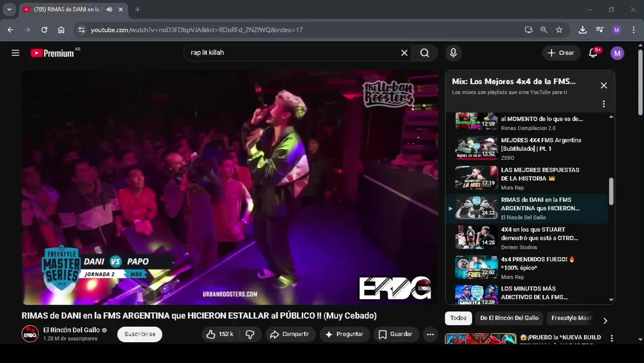Click the video player to pause
Image resolution: width=644 pixels, height=363 pixels.
coord(230,187)
